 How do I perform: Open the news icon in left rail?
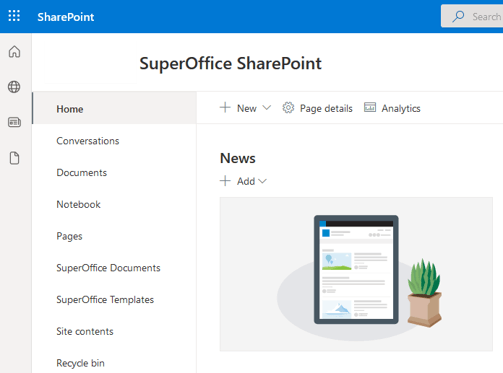(x=14, y=122)
